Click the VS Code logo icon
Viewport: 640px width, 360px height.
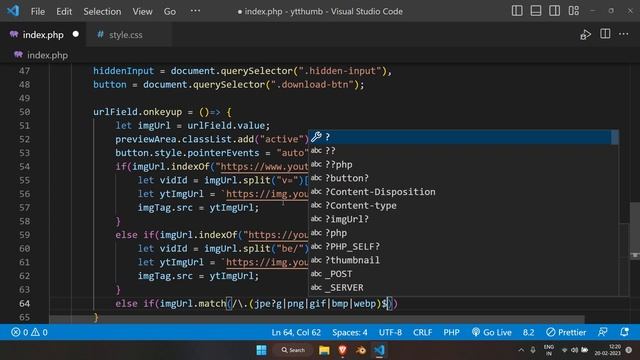(13, 11)
